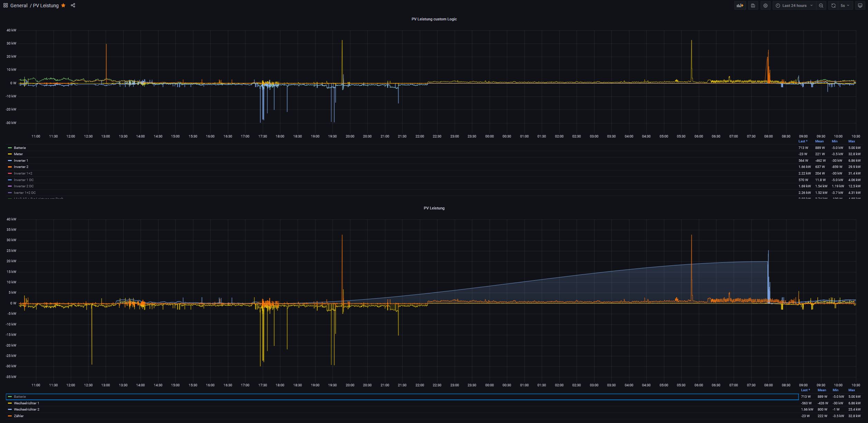The width and height of the screenshot is (868, 423).
Task: Open the 5s refresh interval dropdown
Action: click(845, 6)
